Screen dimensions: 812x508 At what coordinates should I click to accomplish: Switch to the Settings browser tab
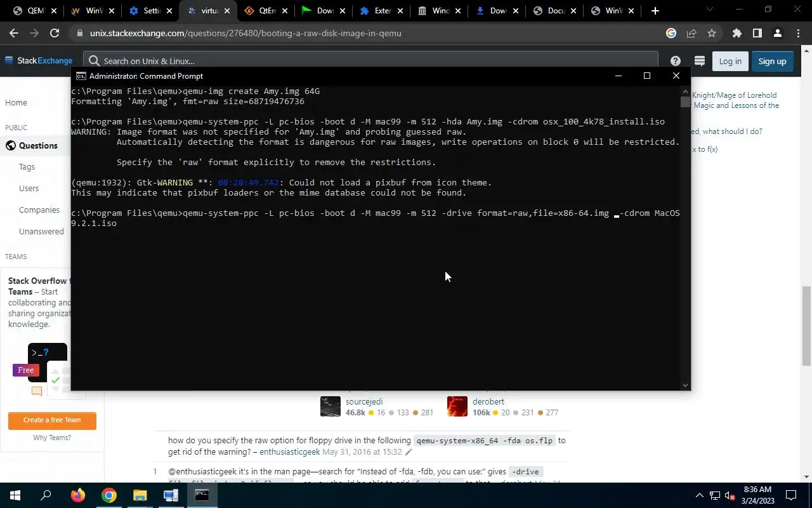151,11
